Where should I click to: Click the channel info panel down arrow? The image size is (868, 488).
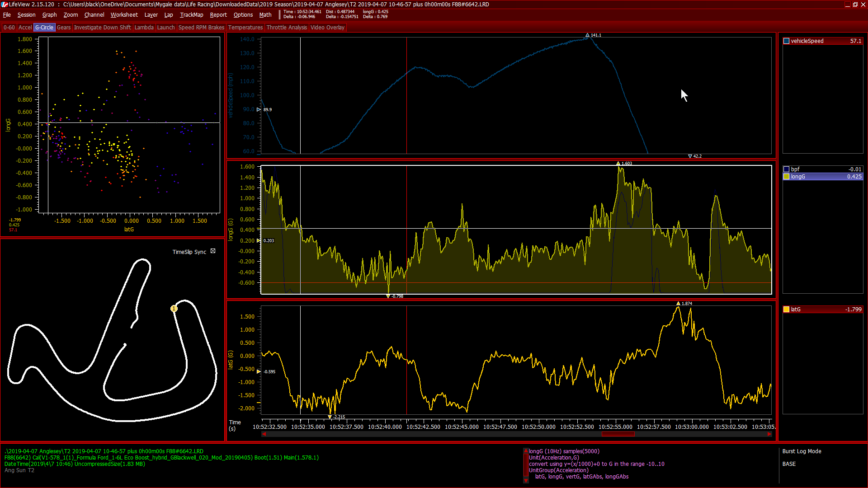526,480
